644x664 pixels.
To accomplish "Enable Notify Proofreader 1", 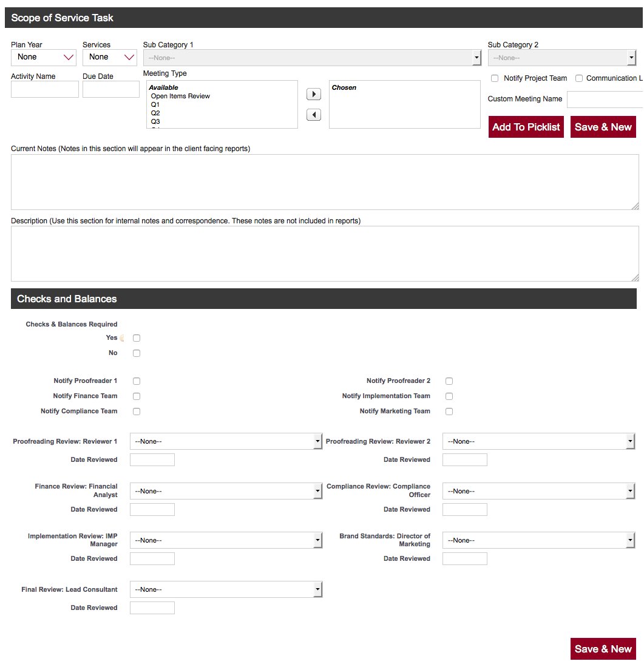I will point(137,381).
